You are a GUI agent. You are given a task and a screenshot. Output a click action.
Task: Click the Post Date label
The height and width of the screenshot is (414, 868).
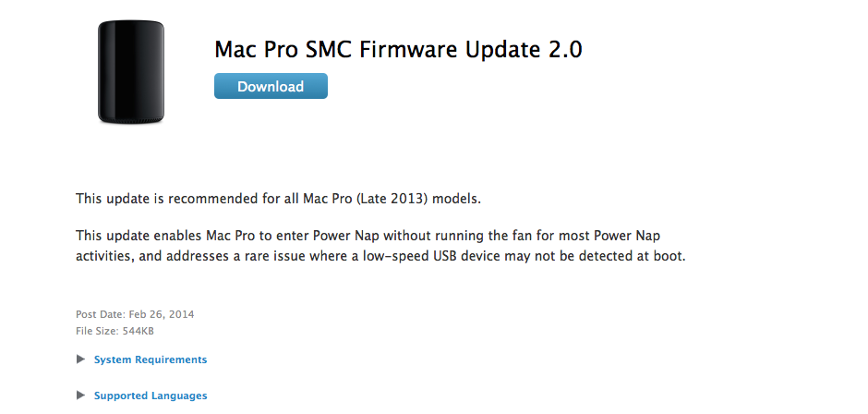click(101, 314)
